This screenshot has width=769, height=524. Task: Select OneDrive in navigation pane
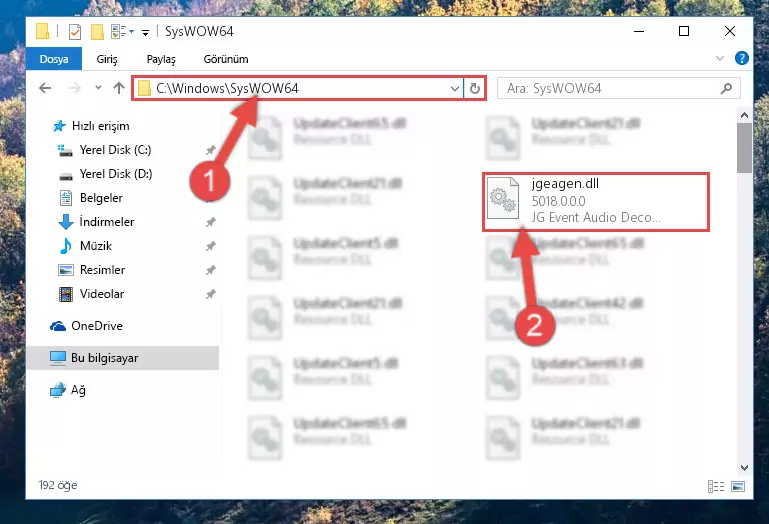86,326
